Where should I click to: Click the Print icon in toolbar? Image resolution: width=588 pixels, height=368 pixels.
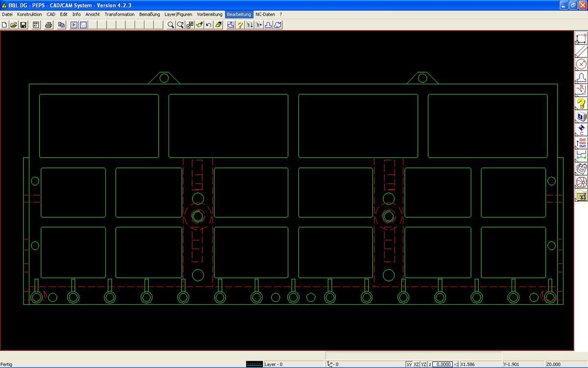pos(49,25)
